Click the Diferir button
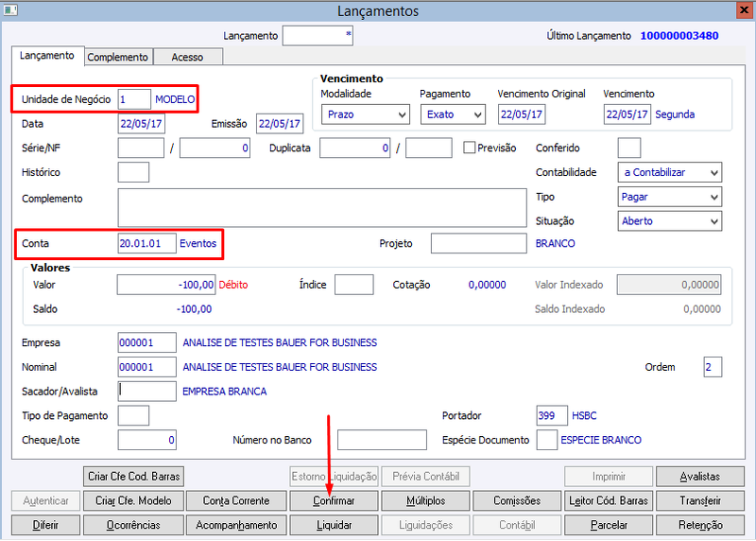The image size is (756, 541). click(x=45, y=525)
